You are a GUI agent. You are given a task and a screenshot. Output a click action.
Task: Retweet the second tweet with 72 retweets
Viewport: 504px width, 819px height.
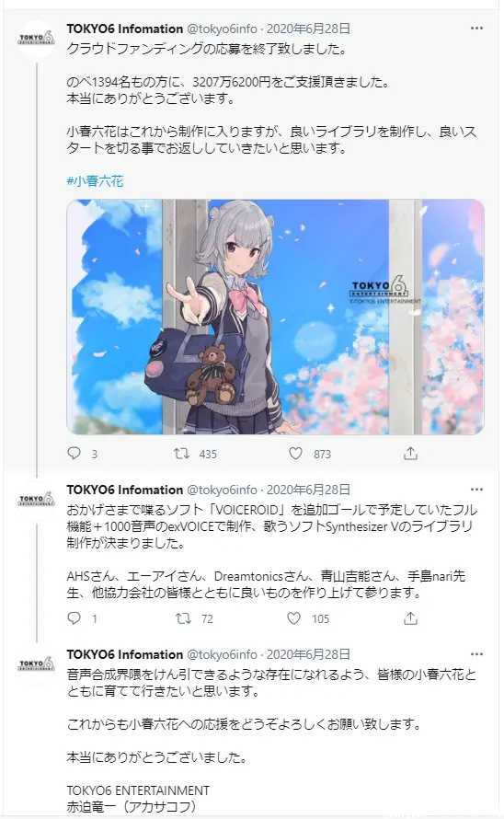pyautogui.click(x=183, y=618)
